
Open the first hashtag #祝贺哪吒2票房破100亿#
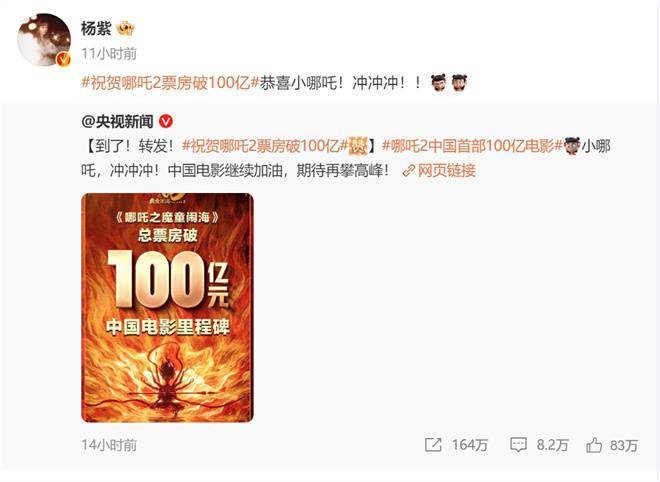tap(170, 83)
